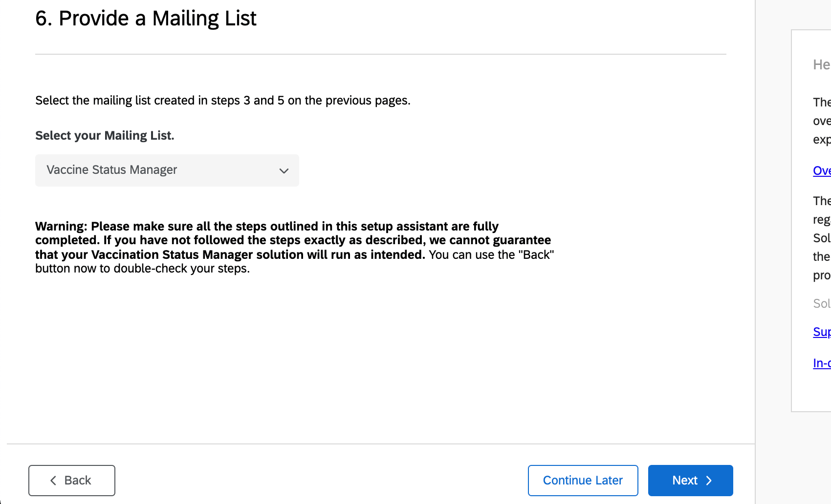Image resolution: width=831 pixels, height=504 pixels.
Task: Click Continue Later
Action: pos(582,480)
